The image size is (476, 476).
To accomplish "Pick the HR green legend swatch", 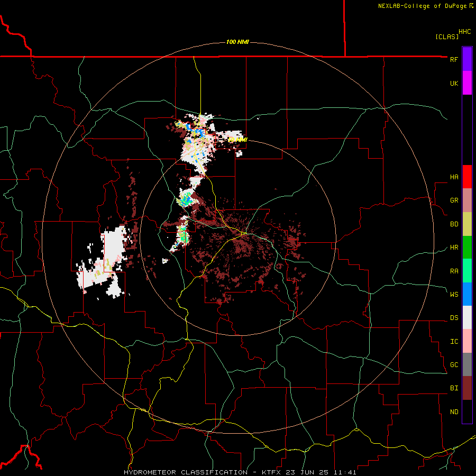I will (467, 248).
